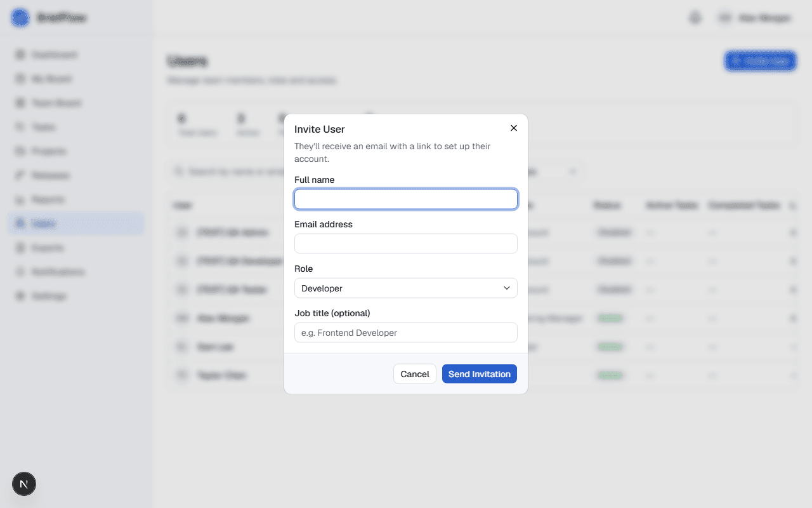Select the Job title text box
Image resolution: width=812 pixels, height=508 pixels.
pyautogui.click(x=406, y=333)
